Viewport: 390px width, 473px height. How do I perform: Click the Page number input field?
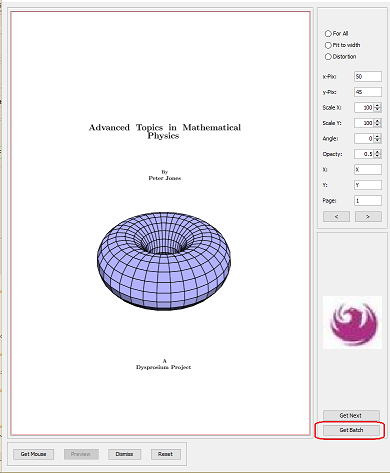click(x=368, y=200)
